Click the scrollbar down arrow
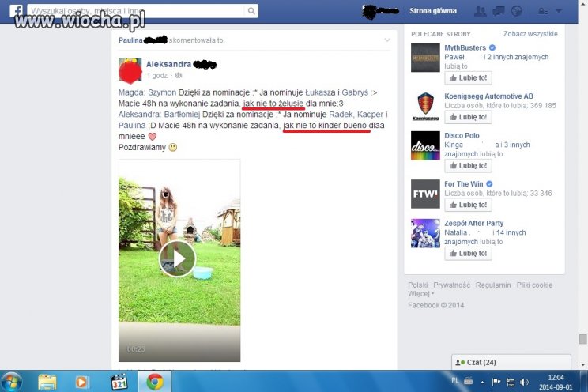588x392 pixels. 582,364
